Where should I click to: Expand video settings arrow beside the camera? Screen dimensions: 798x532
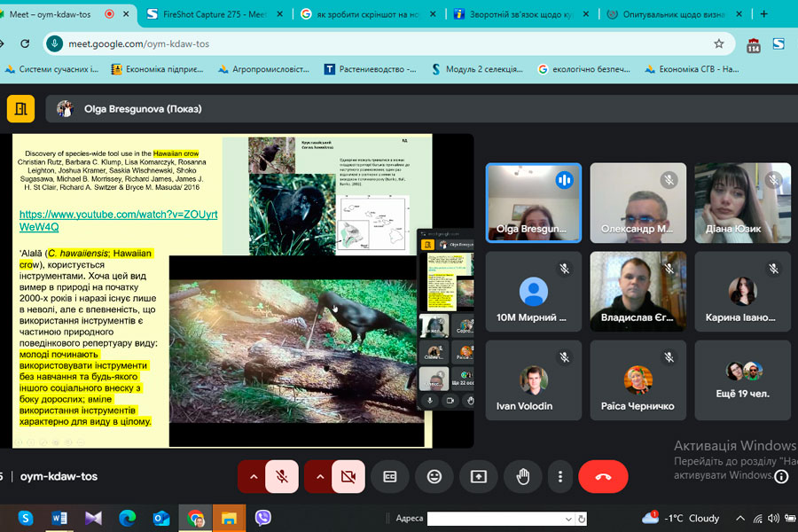[x=319, y=476]
